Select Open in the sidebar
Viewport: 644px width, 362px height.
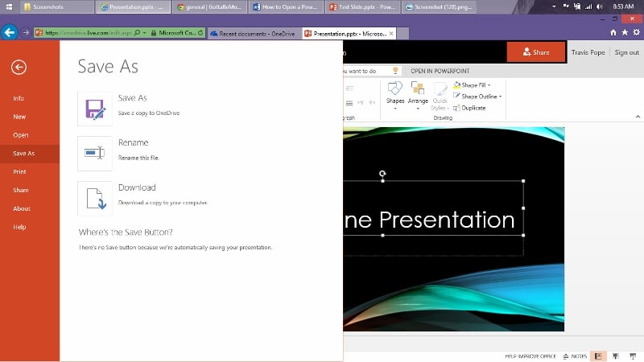coord(21,135)
